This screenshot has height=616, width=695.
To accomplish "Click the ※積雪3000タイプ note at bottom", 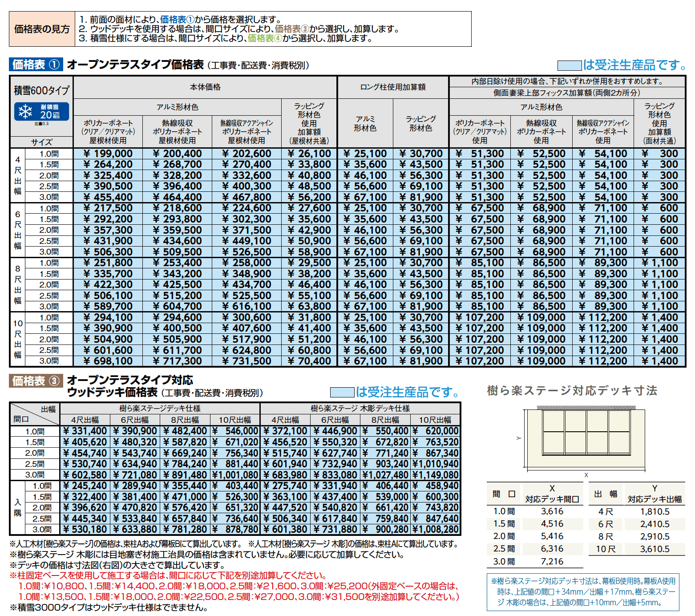I will (x=109, y=608).
